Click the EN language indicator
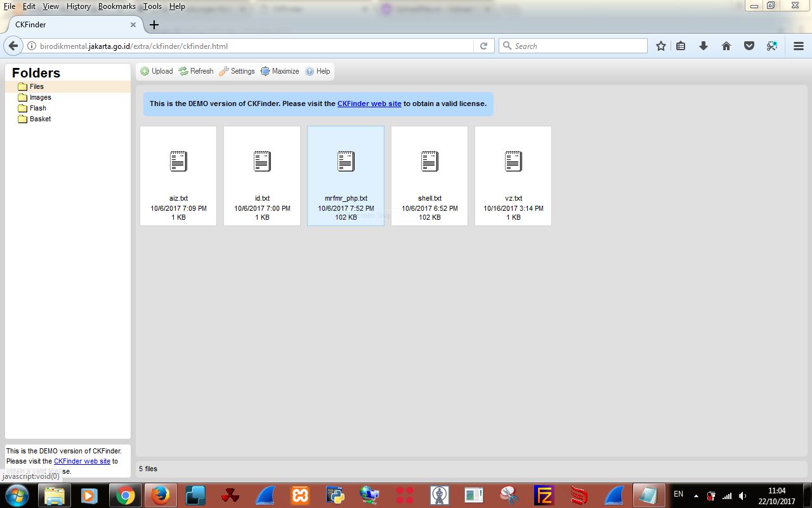 click(x=678, y=494)
